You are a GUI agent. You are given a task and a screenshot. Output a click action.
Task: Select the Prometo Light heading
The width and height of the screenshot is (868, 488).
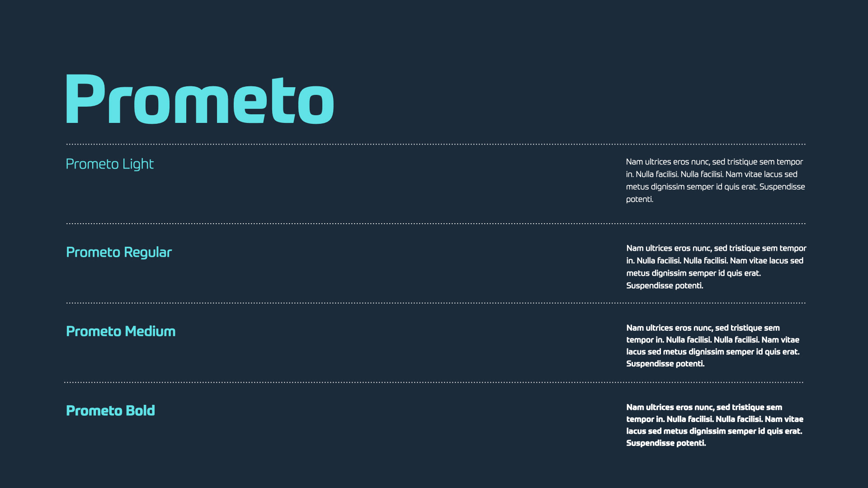pos(110,164)
